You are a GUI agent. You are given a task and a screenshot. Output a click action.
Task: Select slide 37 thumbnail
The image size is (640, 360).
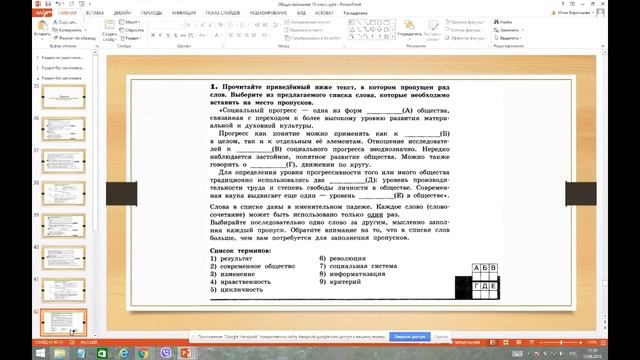click(x=63, y=161)
